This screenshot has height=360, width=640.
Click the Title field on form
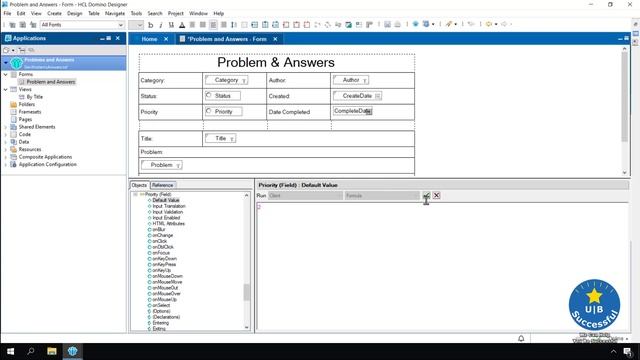(220, 138)
